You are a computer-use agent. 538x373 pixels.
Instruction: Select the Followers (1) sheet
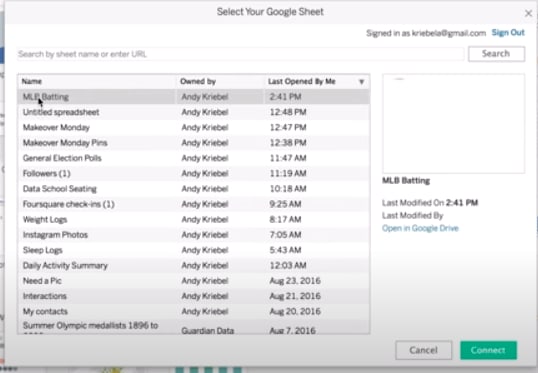(194, 174)
